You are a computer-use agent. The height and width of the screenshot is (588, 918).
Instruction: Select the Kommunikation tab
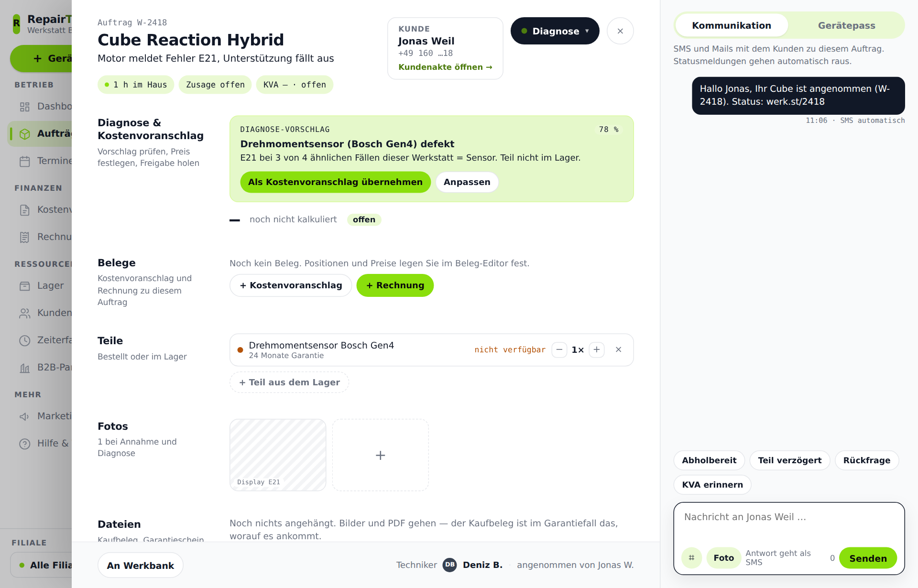click(732, 25)
